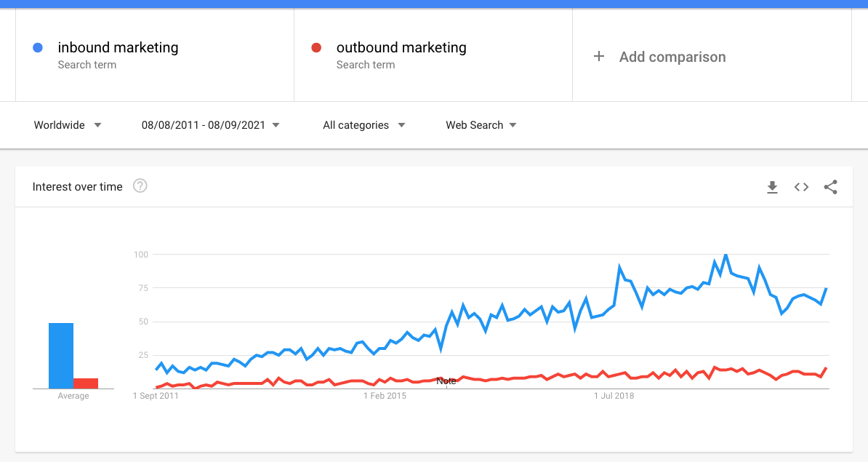This screenshot has height=462, width=868.
Task: Click the Note marker on chart
Action: tap(446, 381)
